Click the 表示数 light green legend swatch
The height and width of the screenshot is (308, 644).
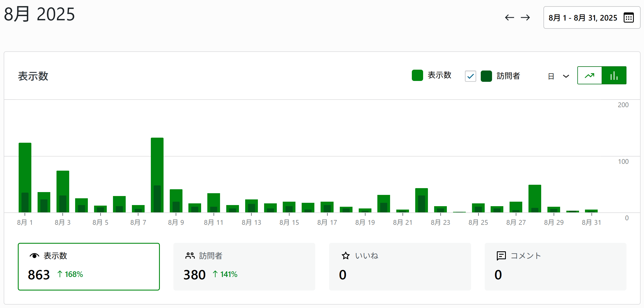point(417,75)
